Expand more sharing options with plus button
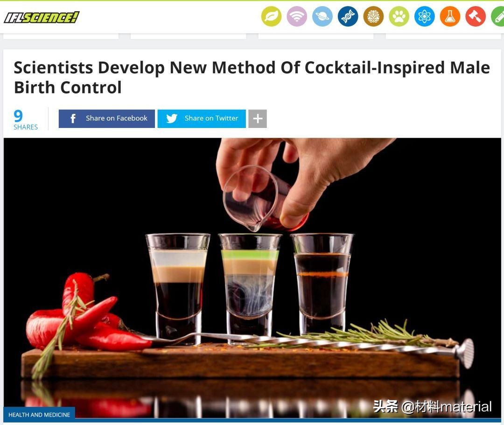This screenshot has width=504, height=425. tap(258, 119)
